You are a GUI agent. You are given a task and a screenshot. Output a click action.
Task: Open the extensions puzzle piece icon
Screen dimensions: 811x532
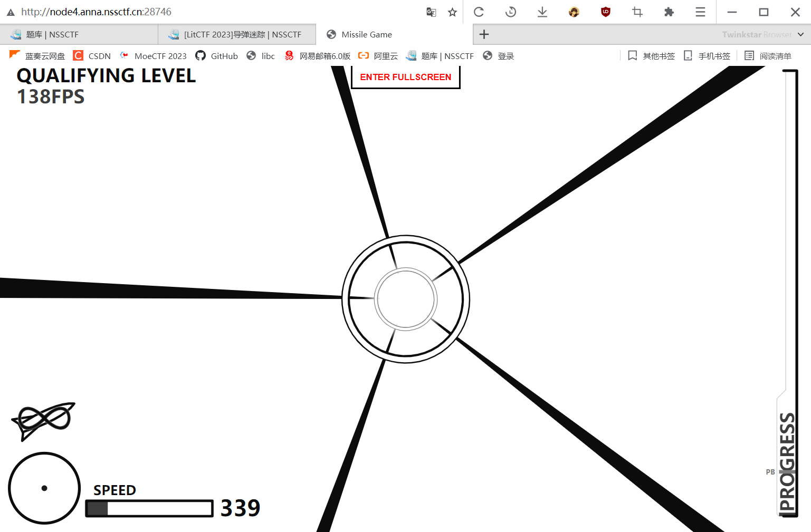pos(669,12)
